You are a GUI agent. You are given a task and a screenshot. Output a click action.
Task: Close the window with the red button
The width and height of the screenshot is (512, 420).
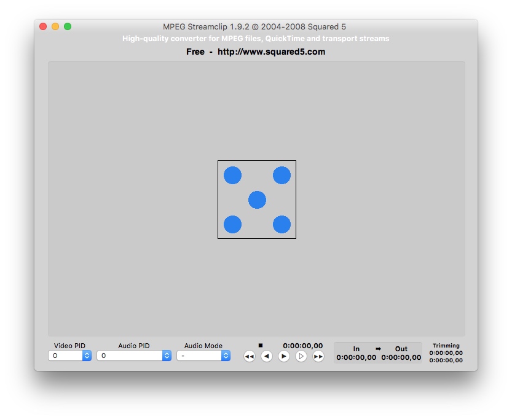pyautogui.click(x=43, y=26)
